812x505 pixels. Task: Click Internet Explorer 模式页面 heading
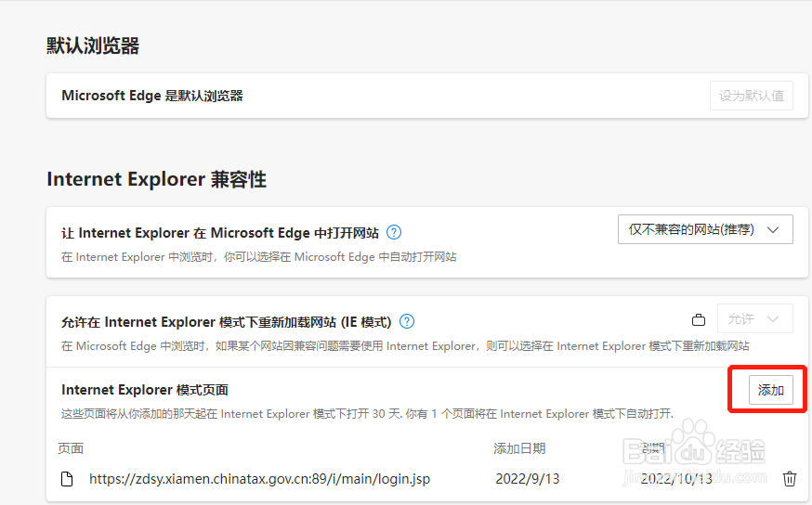tap(145, 390)
